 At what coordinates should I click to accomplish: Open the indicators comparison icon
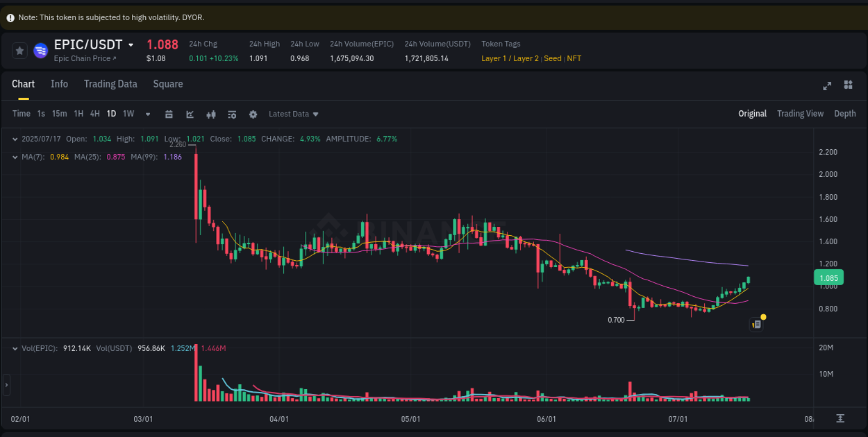pyautogui.click(x=211, y=113)
